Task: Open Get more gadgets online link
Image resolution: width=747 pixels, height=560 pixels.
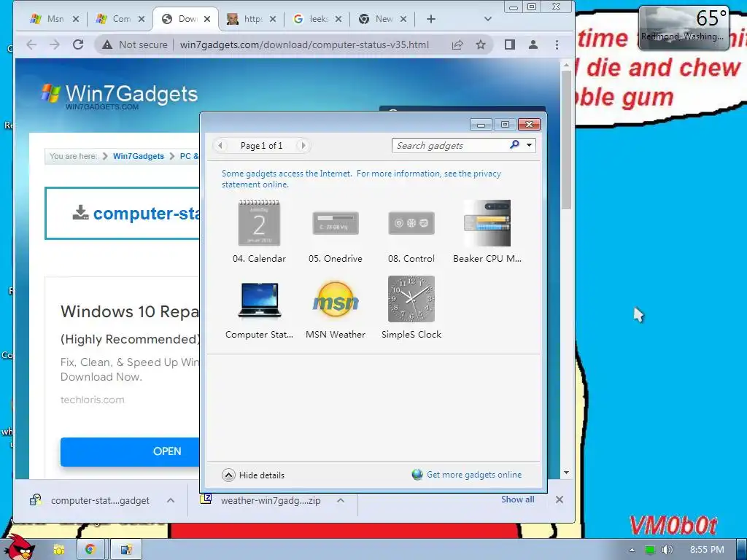Action: click(x=467, y=474)
